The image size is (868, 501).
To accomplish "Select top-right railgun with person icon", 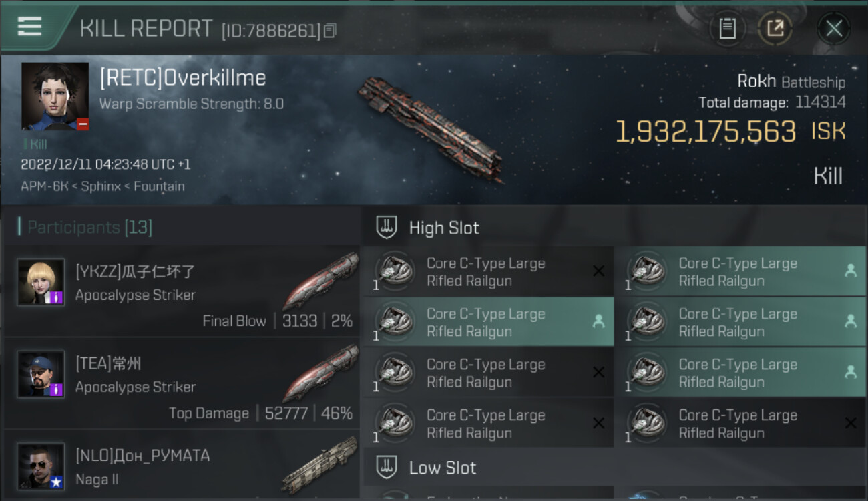I will coord(740,271).
